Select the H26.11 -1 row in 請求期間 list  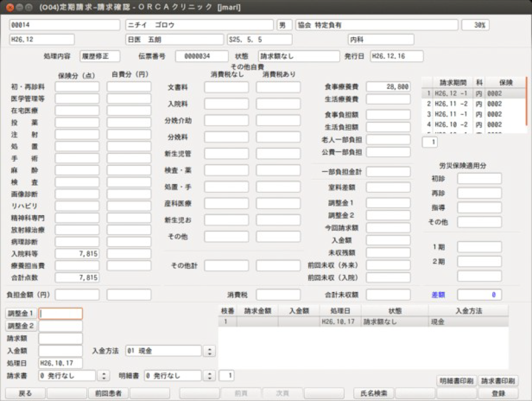pos(473,114)
